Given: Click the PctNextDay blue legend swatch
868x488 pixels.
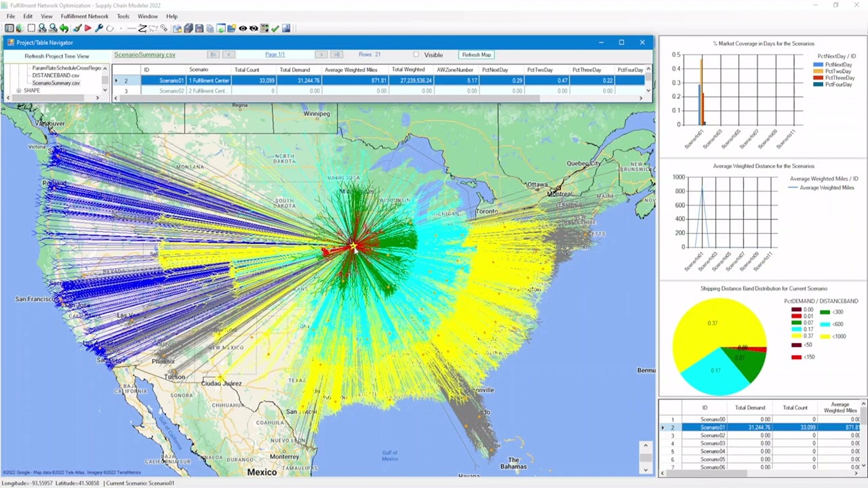Looking at the screenshot, I should point(818,65).
